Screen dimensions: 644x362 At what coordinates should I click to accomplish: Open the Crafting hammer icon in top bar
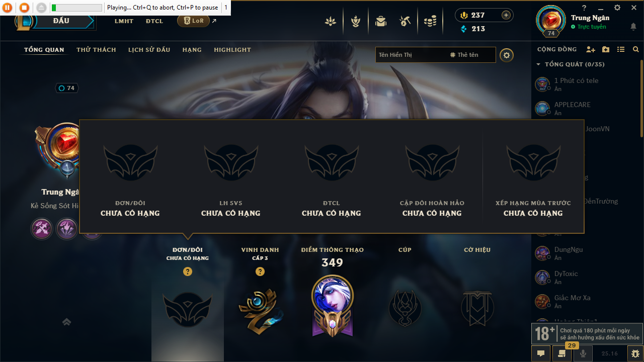click(x=405, y=21)
